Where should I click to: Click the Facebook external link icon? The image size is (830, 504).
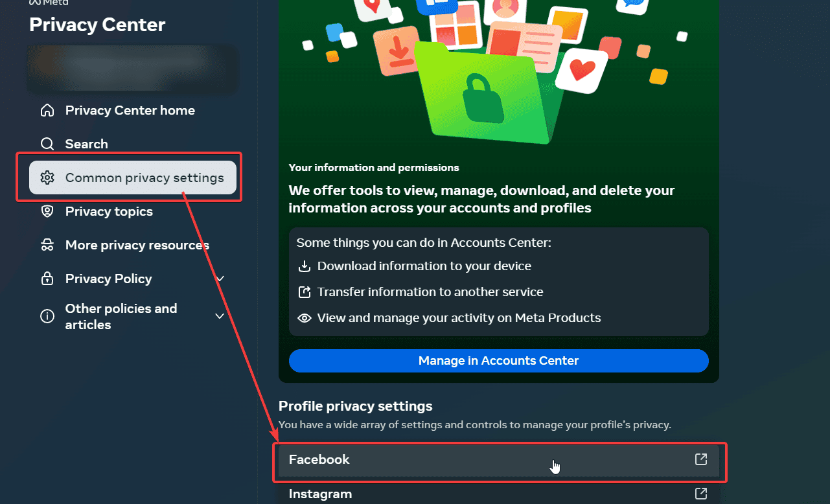[700, 459]
